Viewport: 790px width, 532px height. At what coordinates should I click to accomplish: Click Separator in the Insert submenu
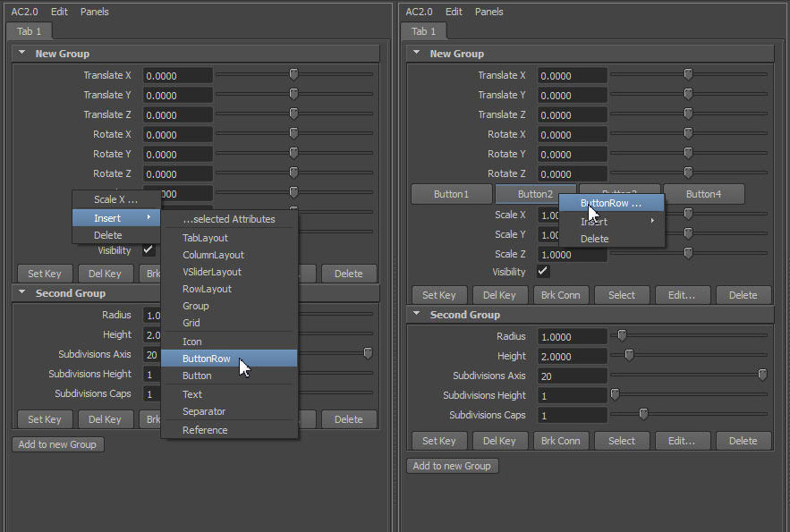coord(204,411)
